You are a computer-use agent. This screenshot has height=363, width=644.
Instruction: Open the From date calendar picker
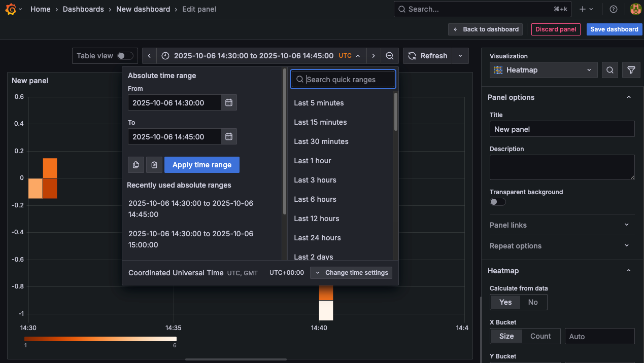click(x=229, y=102)
